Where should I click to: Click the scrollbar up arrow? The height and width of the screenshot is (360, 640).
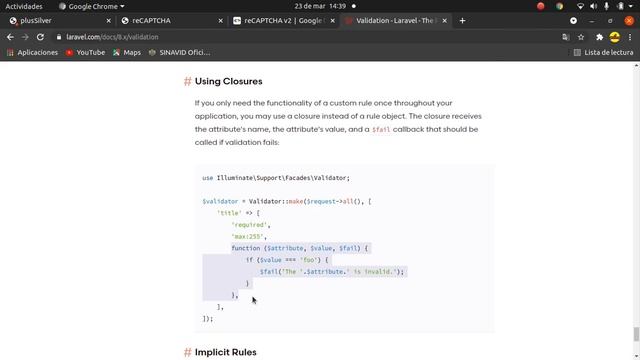pos(636,65)
